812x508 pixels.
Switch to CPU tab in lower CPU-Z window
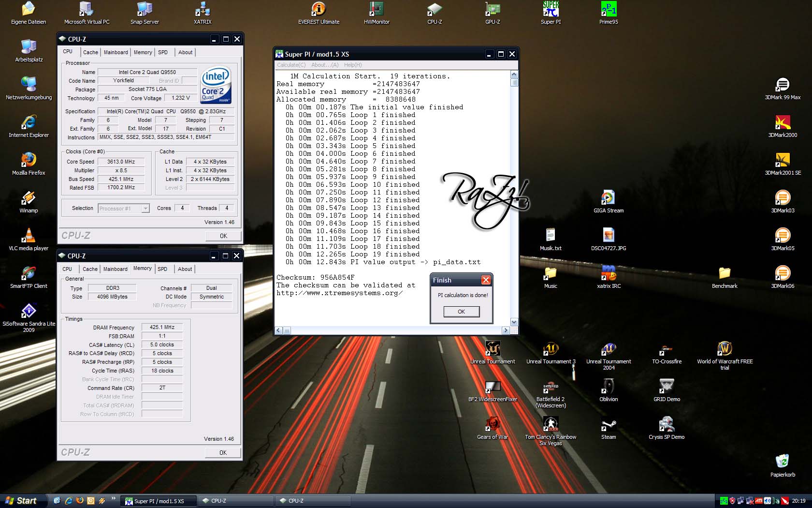(x=67, y=269)
